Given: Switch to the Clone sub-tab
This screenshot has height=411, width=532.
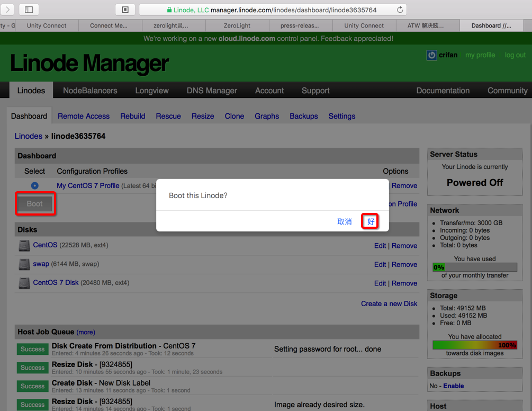Looking at the screenshot, I should point(235,116).
